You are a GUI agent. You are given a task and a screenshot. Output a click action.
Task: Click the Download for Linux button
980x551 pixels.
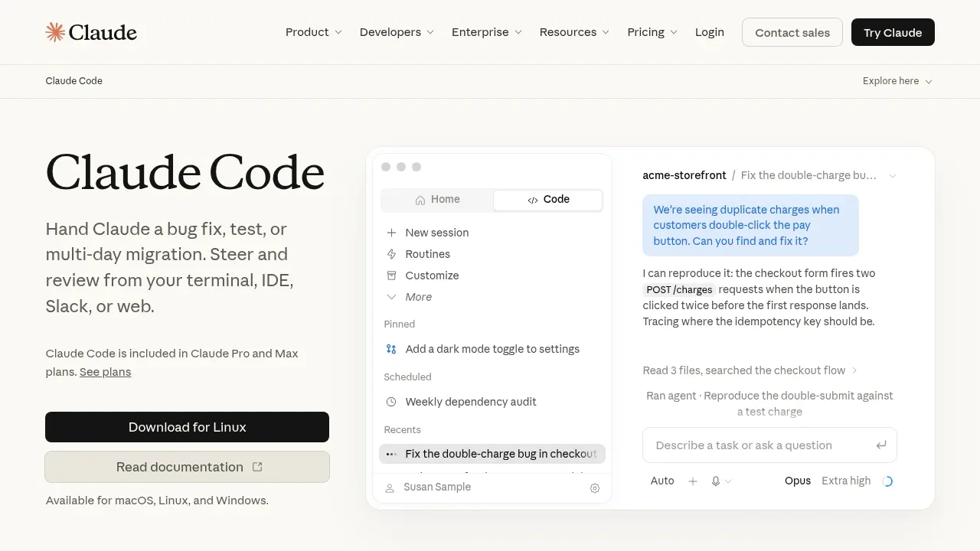click(x=187, y=427)
